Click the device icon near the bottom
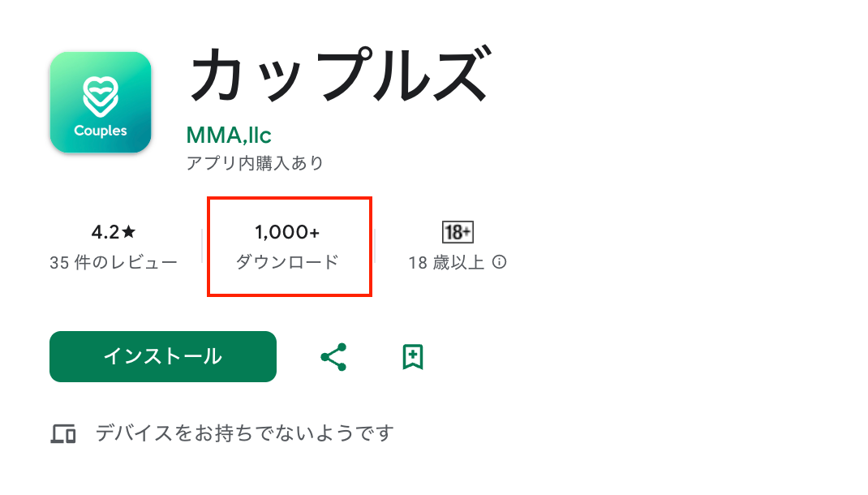This screenshot has width=868, height=495. coord(62,434)
